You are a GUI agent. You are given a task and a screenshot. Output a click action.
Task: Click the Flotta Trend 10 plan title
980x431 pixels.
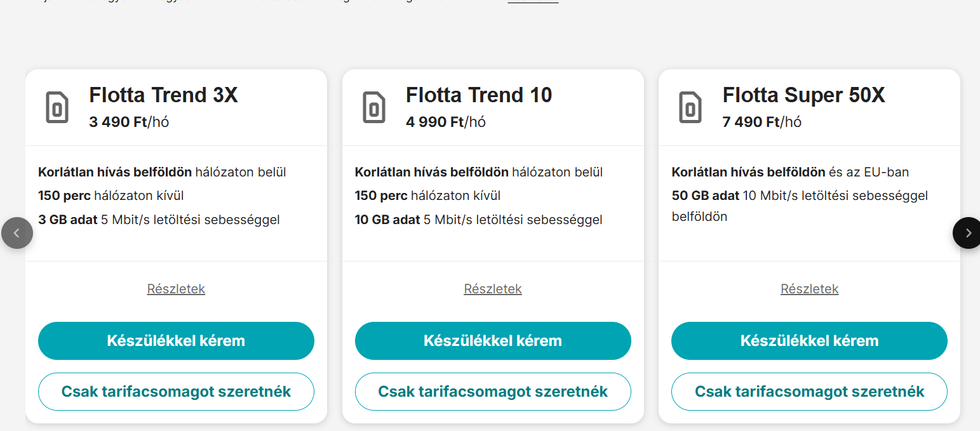(x=479, y=95)
